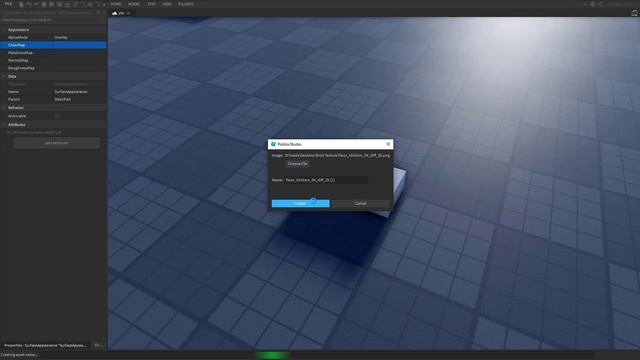Click the quick access toolbar dropdown arrow

[104, 4]
